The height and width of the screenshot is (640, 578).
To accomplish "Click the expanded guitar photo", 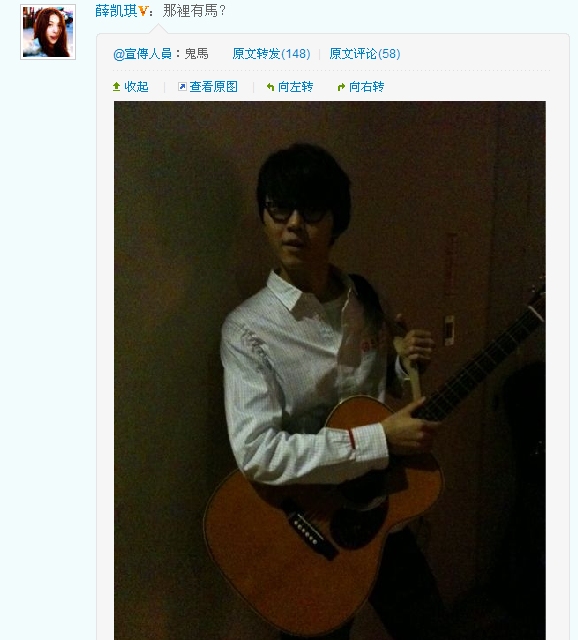I will 330,370.
